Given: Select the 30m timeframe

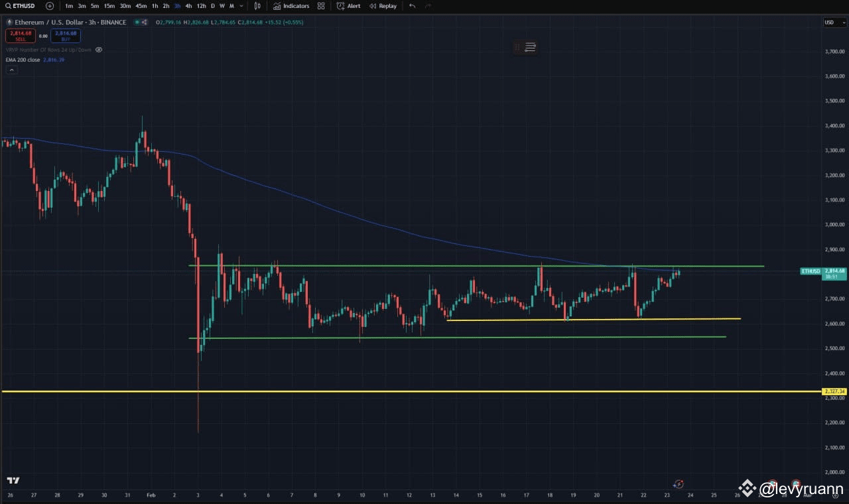Looking at the screenshot, I should click(x=125, y=6).
